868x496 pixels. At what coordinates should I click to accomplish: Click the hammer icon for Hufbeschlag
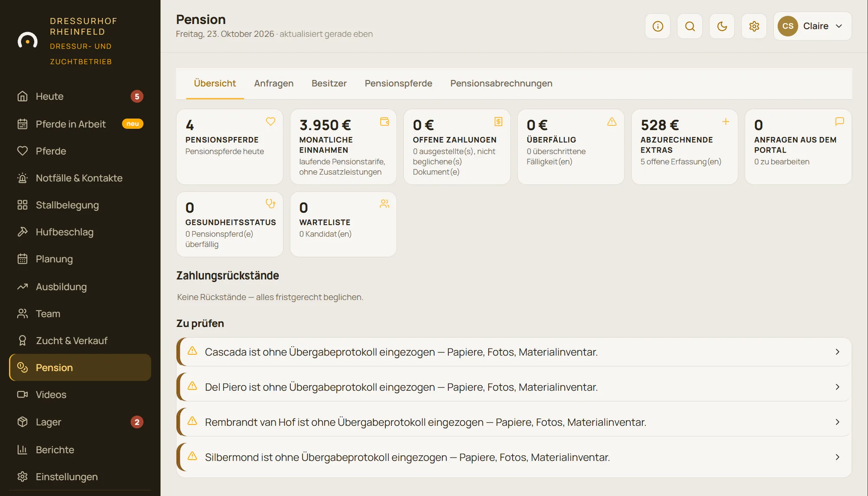tap(23, 232)
